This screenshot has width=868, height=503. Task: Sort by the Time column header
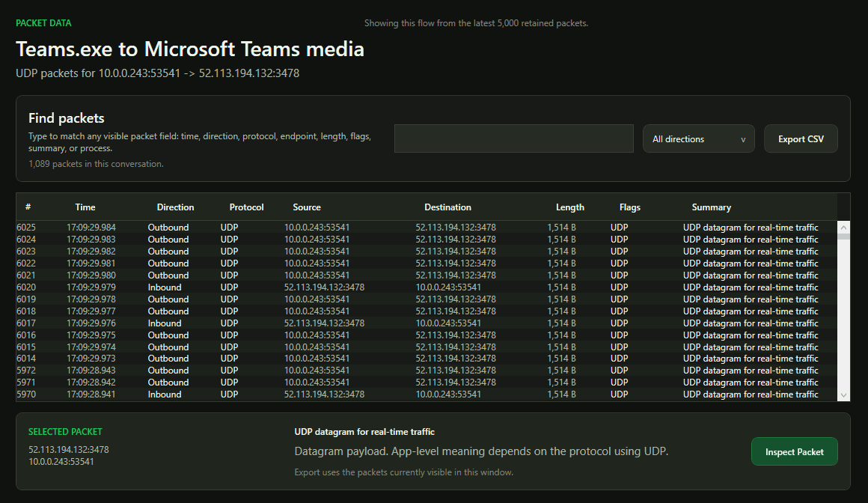[x=85, y=207]
